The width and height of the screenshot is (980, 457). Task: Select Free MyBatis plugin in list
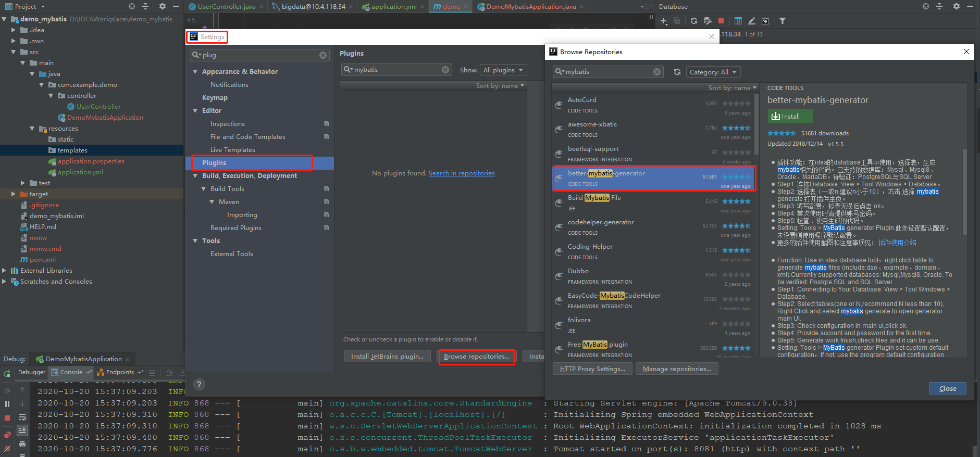point(653,349)
